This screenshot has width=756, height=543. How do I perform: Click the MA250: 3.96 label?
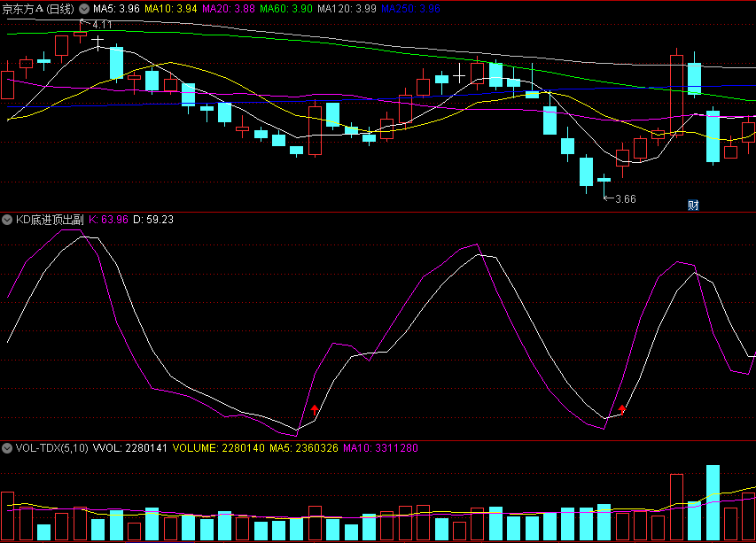410,9
